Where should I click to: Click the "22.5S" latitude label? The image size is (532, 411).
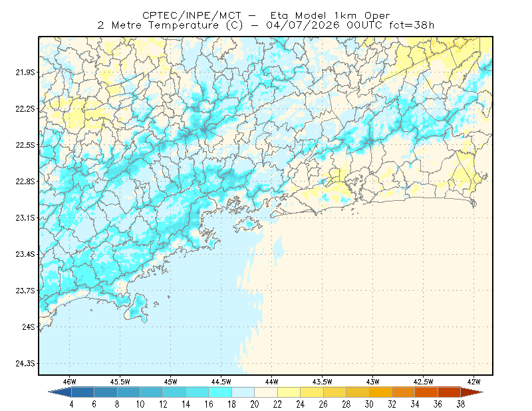[x=25, y=145]
